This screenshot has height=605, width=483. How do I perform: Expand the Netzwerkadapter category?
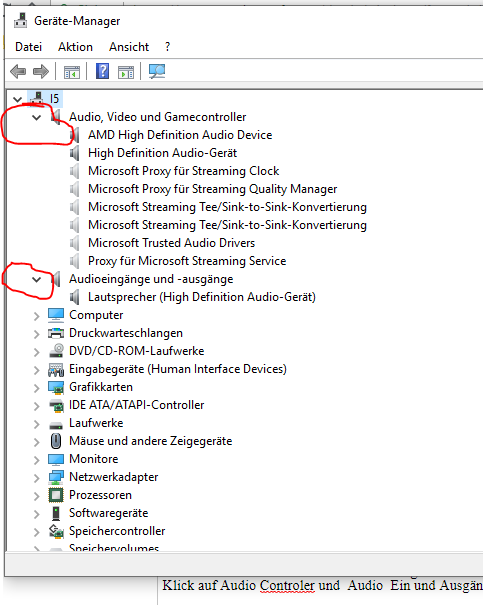point(36,478)
